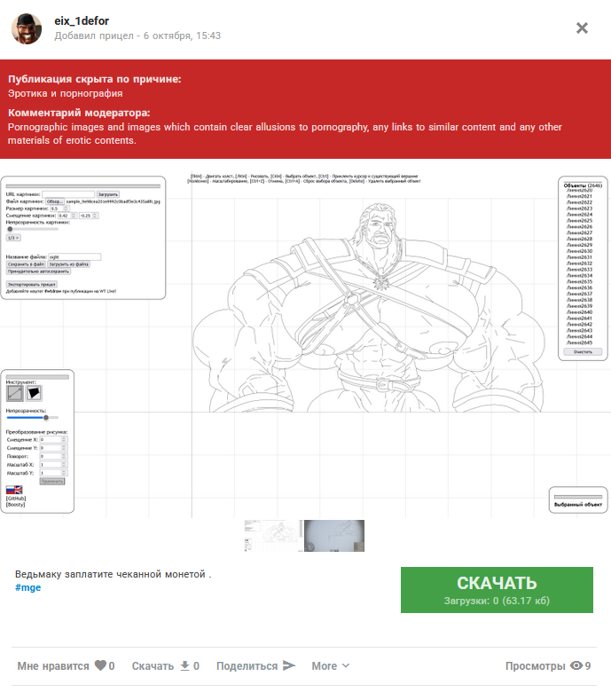This screenshot has width=611, height=700.
Task: Expand the More dropdown menu
Action: [330, 666]
